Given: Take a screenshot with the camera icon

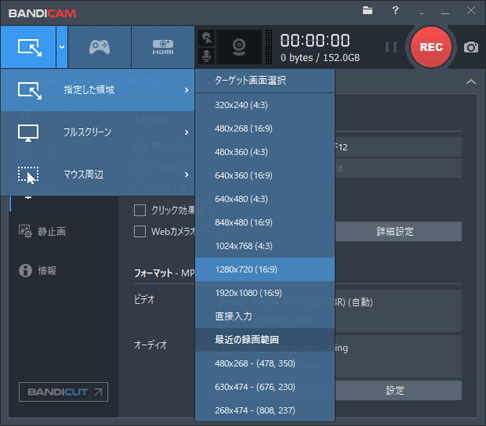Looking at the screenshot, I should pos(471,47).
